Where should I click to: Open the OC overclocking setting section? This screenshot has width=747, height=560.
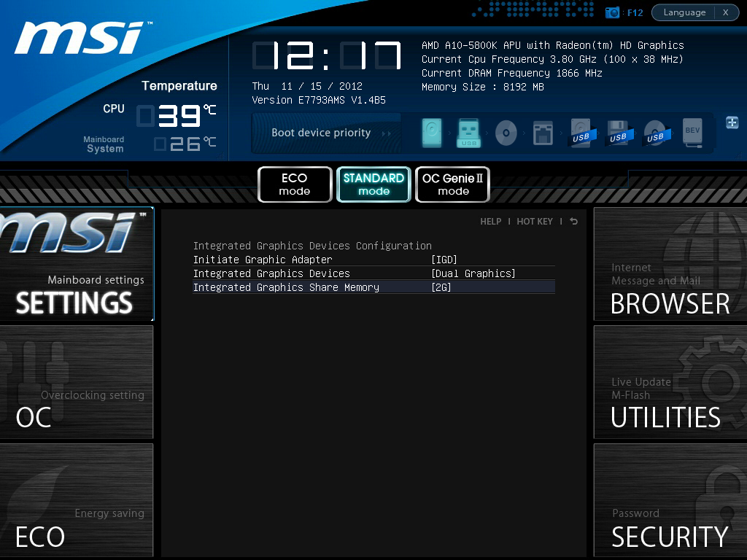[77, 382]
